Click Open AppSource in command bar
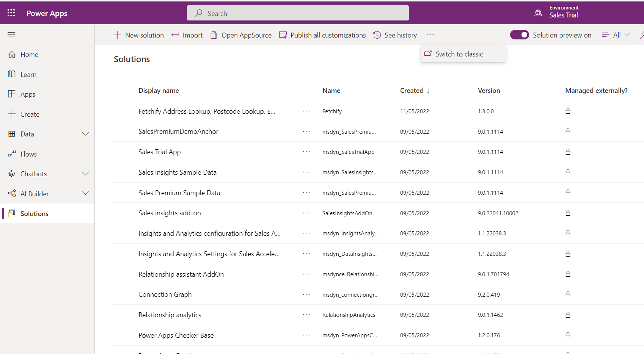The image size is (644, 354). point(241,35)
